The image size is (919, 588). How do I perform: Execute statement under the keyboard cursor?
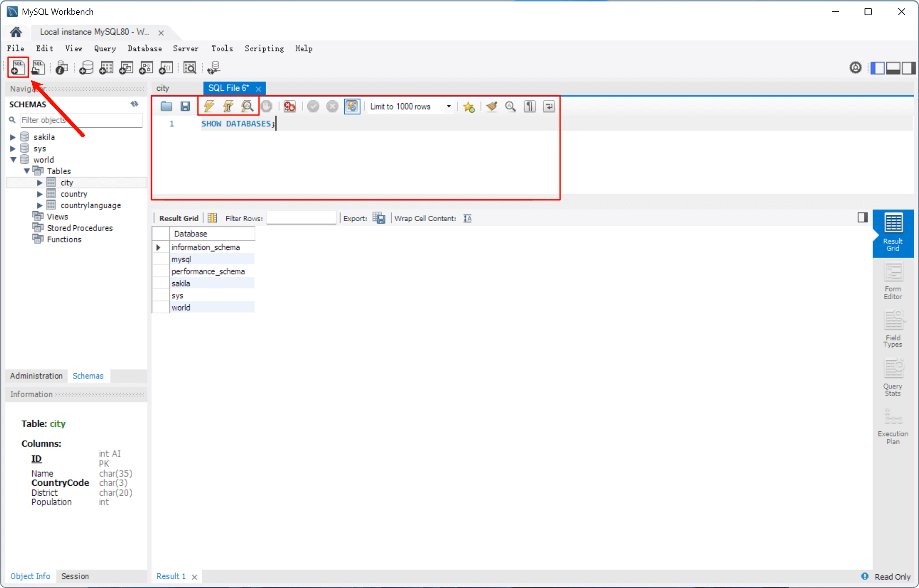[x=228, y=106]
